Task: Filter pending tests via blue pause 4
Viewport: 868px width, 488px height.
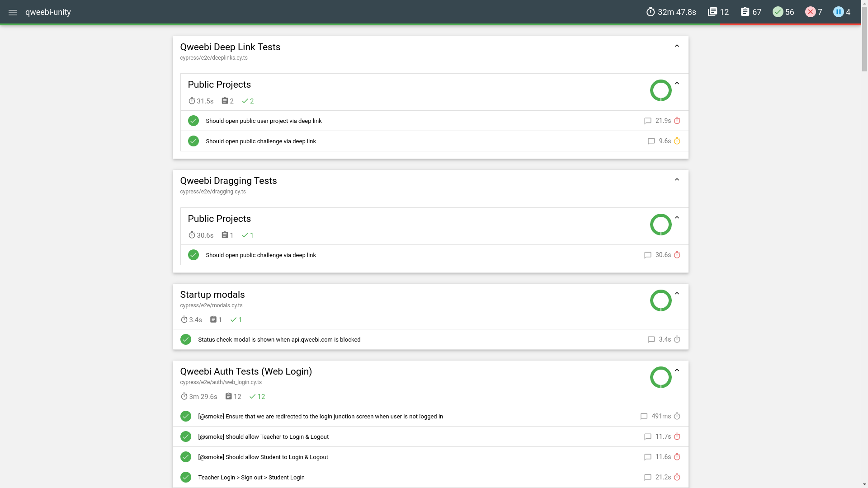Action: [838, 12]
